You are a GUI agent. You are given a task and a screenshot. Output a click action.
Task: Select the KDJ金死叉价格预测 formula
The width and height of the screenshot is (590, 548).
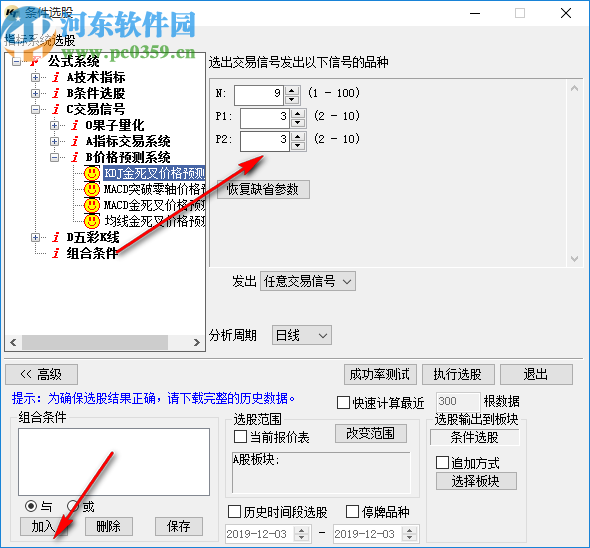pos(154,173)
